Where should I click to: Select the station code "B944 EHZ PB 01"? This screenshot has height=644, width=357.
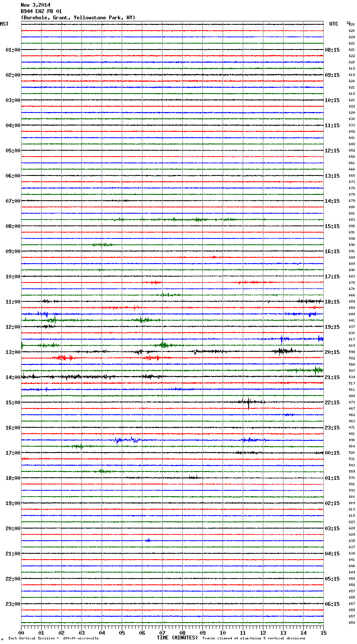point(41,11)
